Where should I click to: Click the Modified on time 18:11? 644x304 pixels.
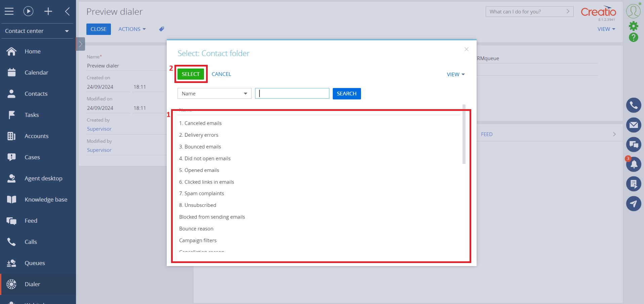point(139,108)
